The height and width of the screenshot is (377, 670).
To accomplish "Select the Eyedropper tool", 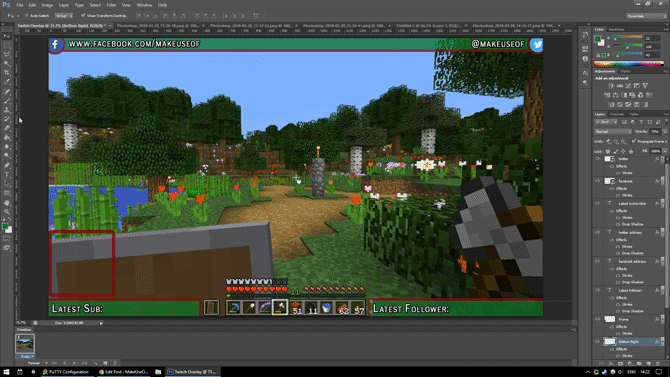I will (7, 82).
